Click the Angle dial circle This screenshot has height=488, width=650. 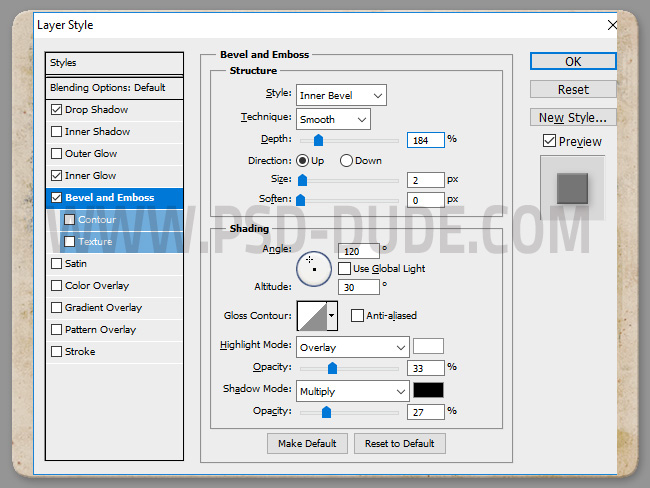click(x=314, y=268)
